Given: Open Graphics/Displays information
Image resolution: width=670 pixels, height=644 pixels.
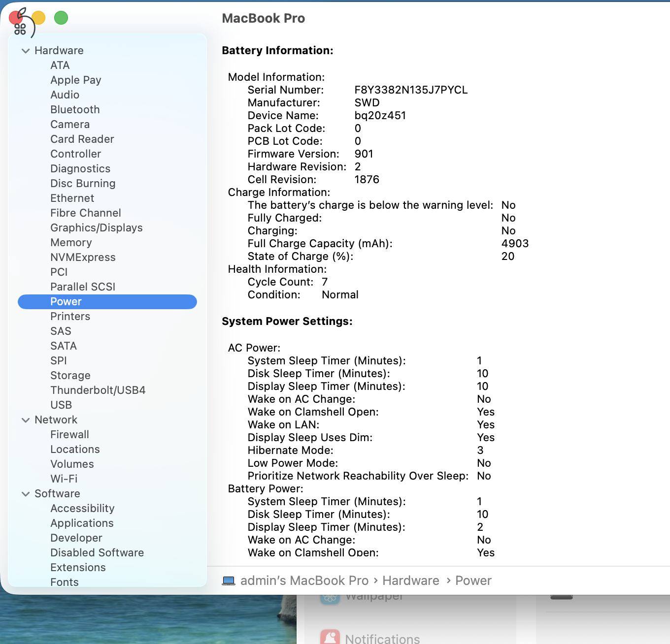Looking at the screenshot, I should (97, 228).
